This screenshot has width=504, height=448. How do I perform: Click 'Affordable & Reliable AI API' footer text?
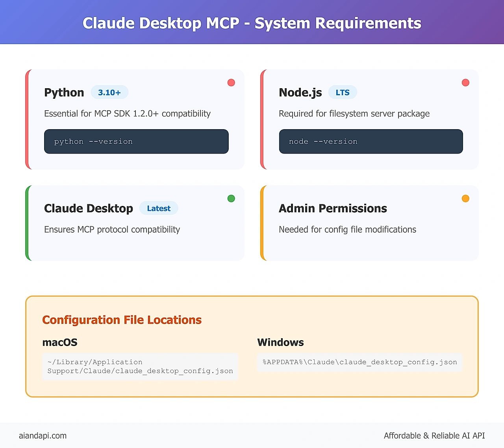click(x=434, y=436)
